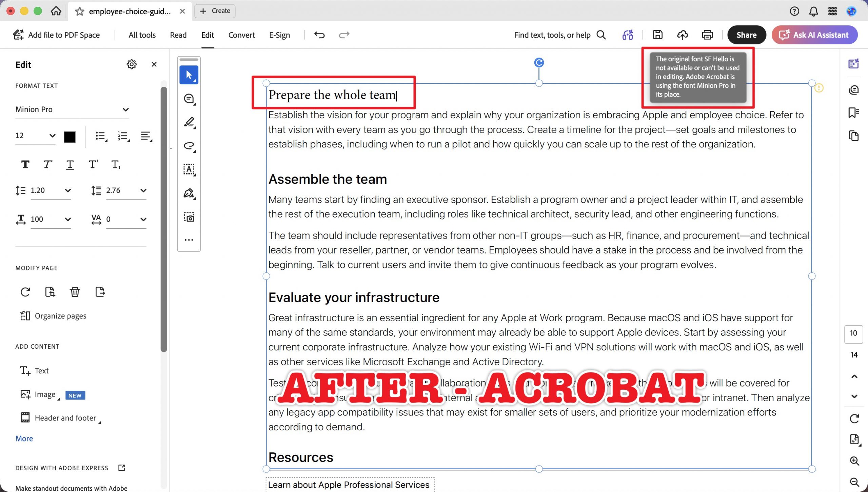Open page display options icon
The image size is (868, 492).
pyautogui.click(x=854, y=440)
